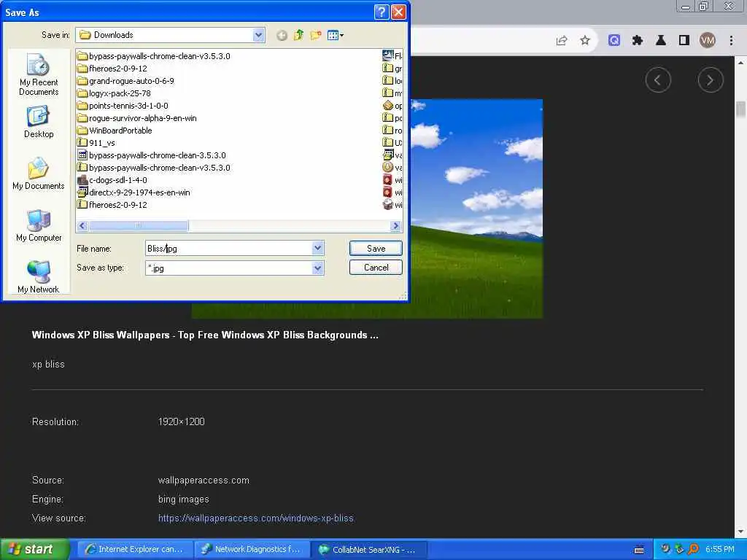Select the fheroes2-0-9-12 folder

pos(112,69)
